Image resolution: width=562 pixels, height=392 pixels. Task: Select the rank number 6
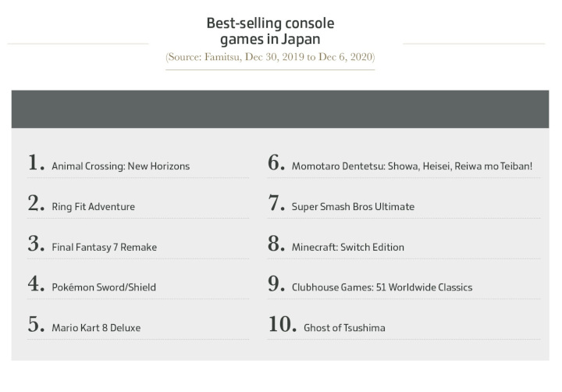pos(276,163)
